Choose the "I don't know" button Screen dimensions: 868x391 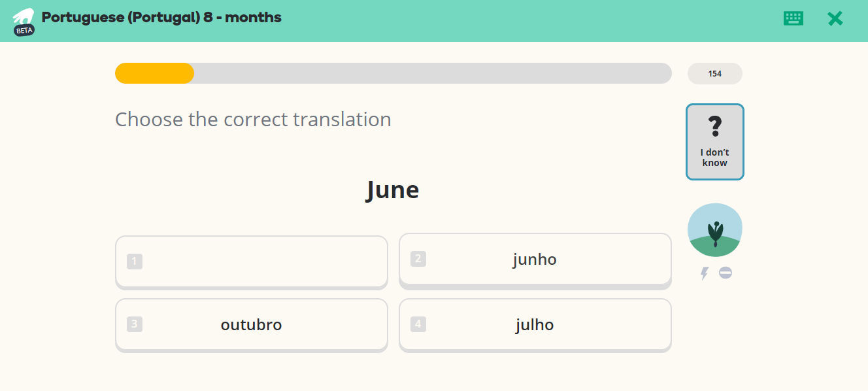click(715, 141)
